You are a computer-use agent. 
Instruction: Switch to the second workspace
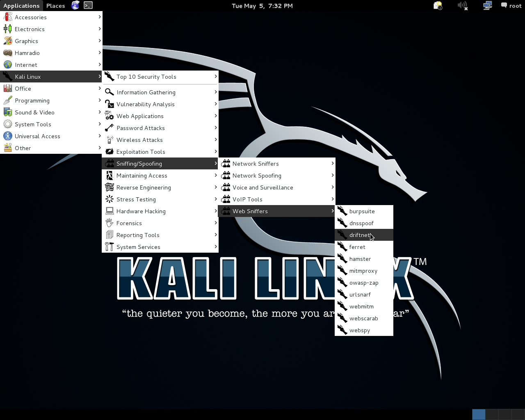[492, 414]
